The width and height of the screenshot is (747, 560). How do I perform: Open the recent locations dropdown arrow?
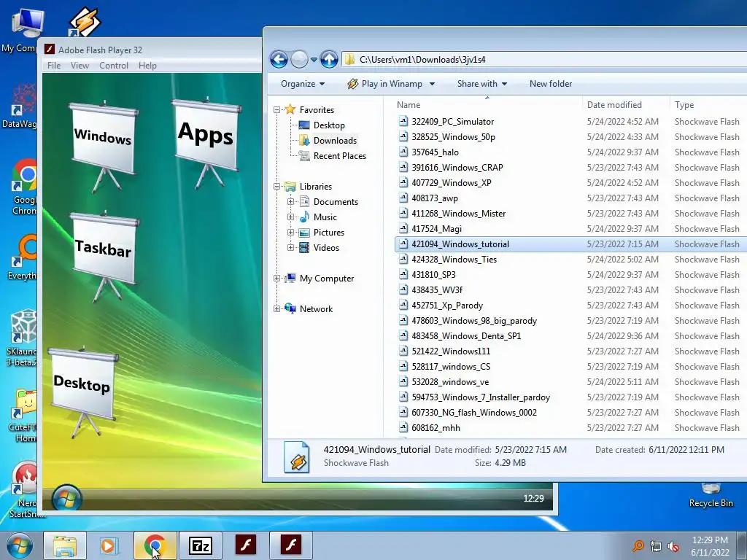pyautogui.click(x=314, y=60)
